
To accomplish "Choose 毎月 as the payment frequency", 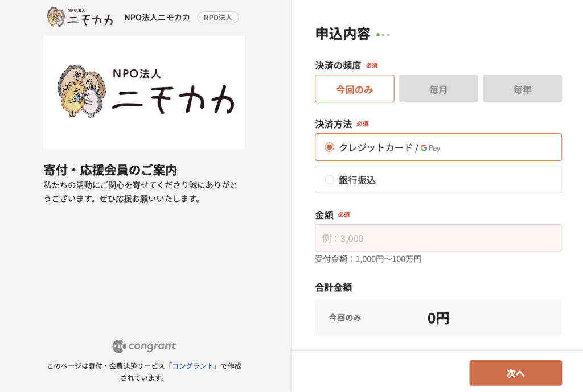I will click(x=438, y=88).
